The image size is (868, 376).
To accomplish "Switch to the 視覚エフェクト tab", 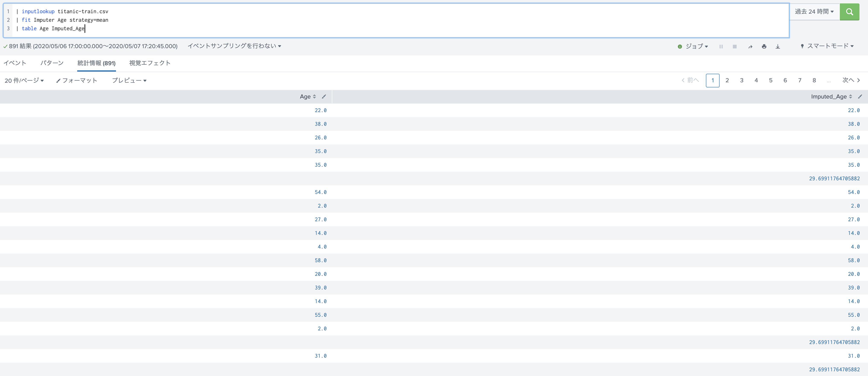I will click(150, 63).
